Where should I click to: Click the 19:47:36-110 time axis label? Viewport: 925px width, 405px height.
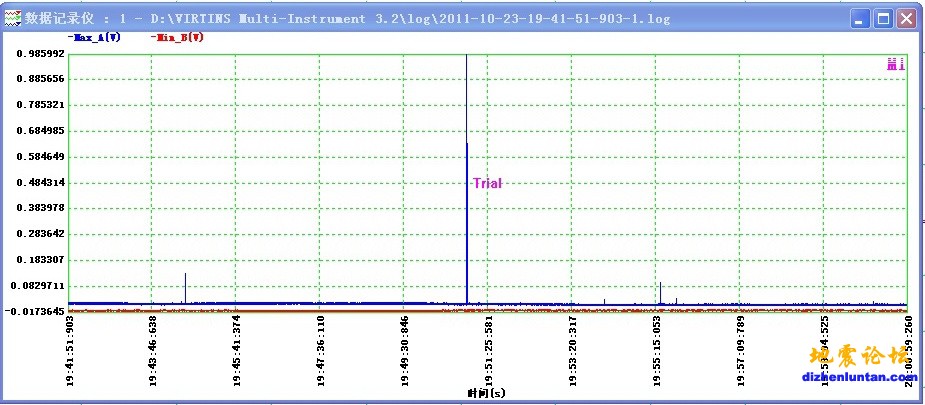(x=319, y=350)
